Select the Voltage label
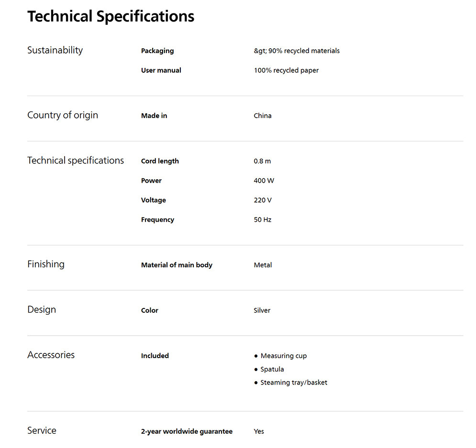The image size is (476, 448). click(x=154, y=200)
